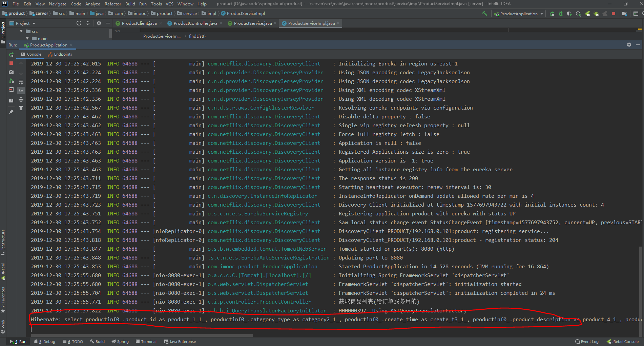Open the Spring tool window button
The image size is (644, 346).
coord(120,342)
